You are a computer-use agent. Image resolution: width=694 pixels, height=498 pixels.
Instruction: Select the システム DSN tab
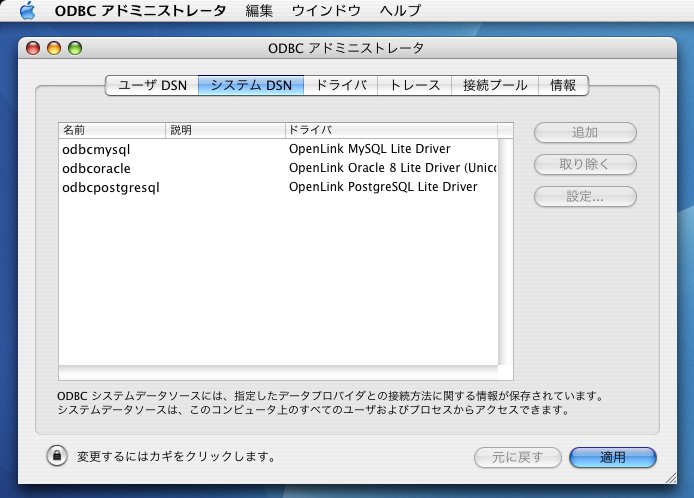click(x=251, y=85)
